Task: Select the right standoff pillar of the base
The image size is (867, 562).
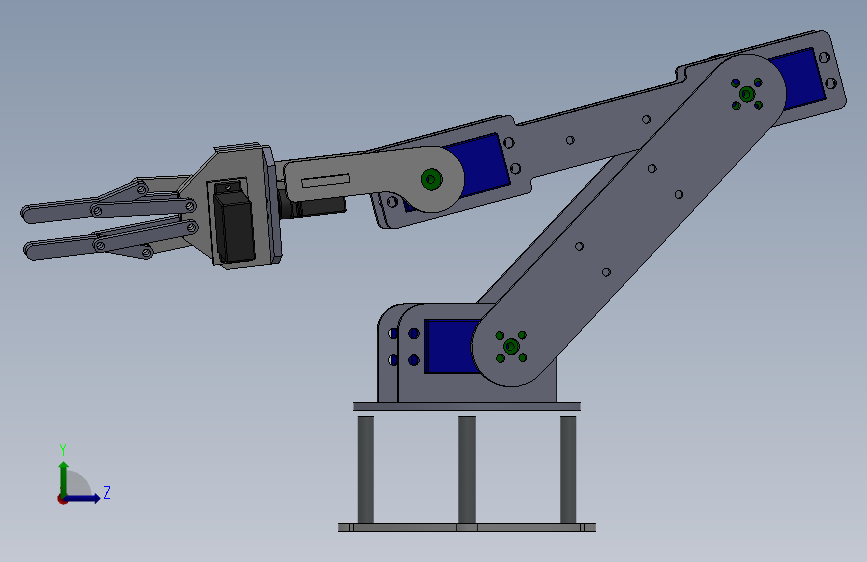Action: (568, 470)
